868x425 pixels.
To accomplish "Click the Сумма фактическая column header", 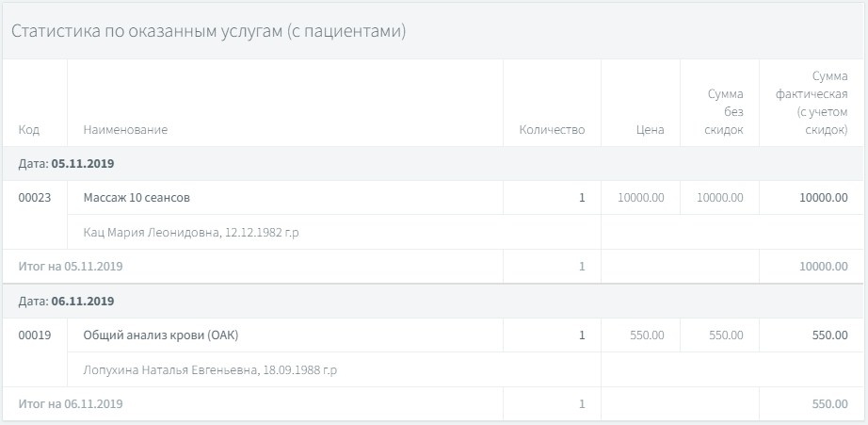I will [812, 103].
